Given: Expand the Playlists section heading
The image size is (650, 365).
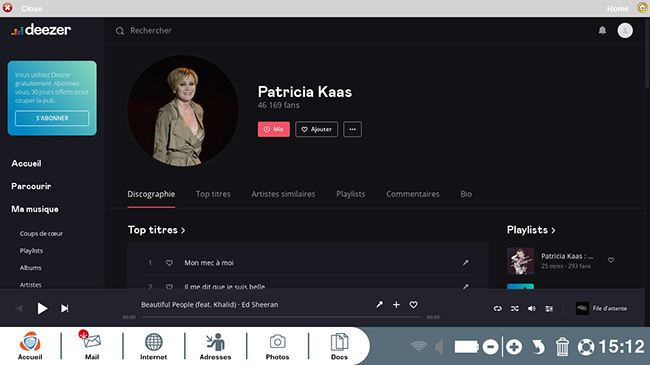Looking at the screenshot, I should [x=531, y=230].
